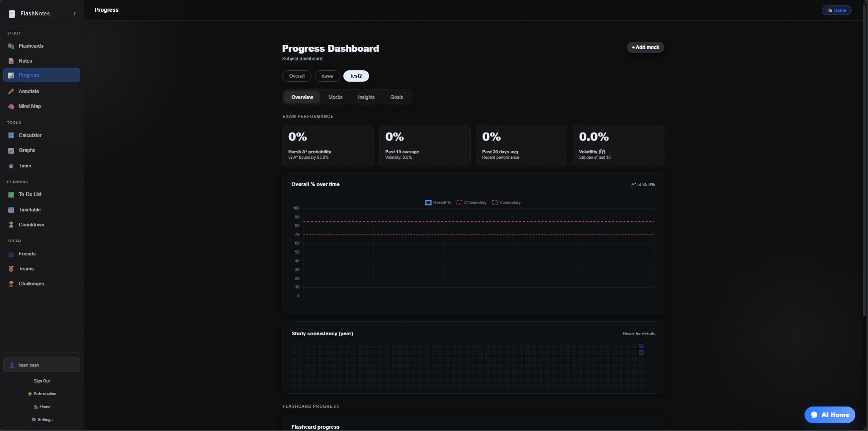Open the Countdown hourglass icon

click(11, 225)
